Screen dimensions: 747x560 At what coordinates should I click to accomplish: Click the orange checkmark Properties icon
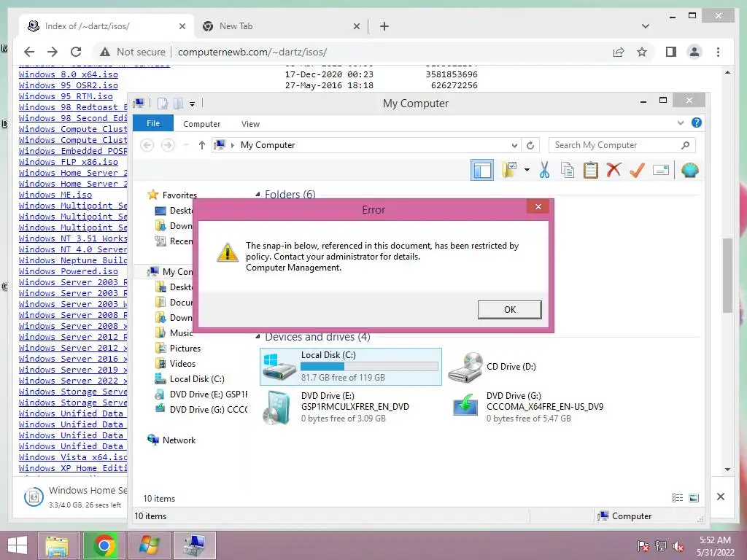click(637, 170)
